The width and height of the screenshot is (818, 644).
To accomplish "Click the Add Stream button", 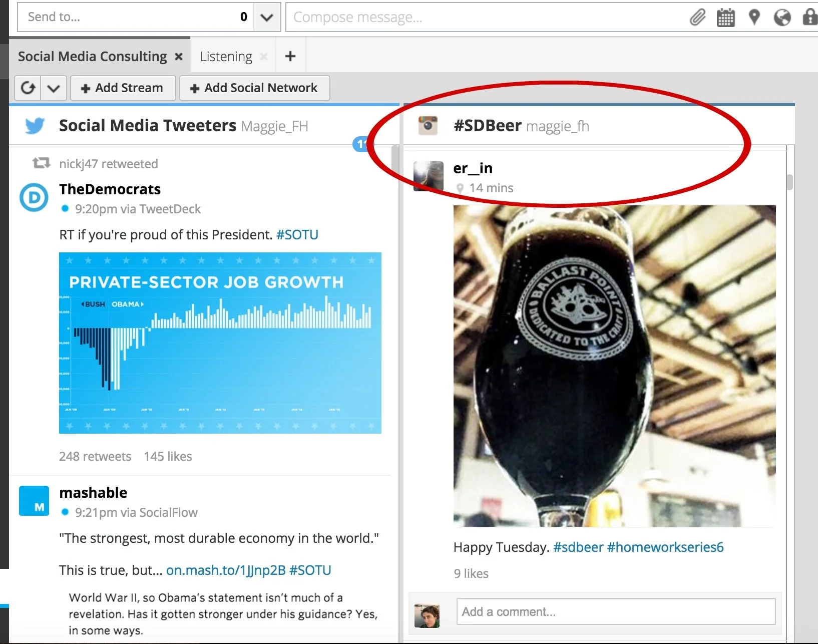I will (123, 88).
